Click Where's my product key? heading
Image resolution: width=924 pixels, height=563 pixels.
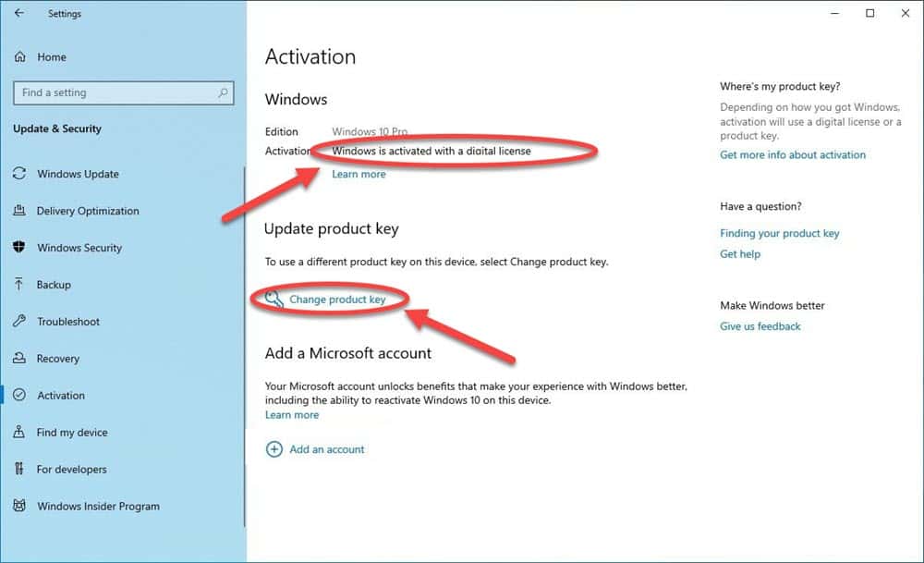[x=780, y=86]
